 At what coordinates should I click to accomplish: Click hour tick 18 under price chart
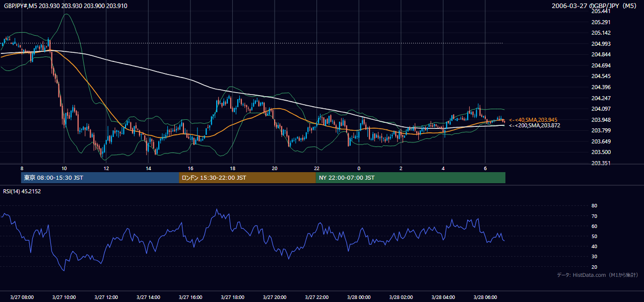232,168
